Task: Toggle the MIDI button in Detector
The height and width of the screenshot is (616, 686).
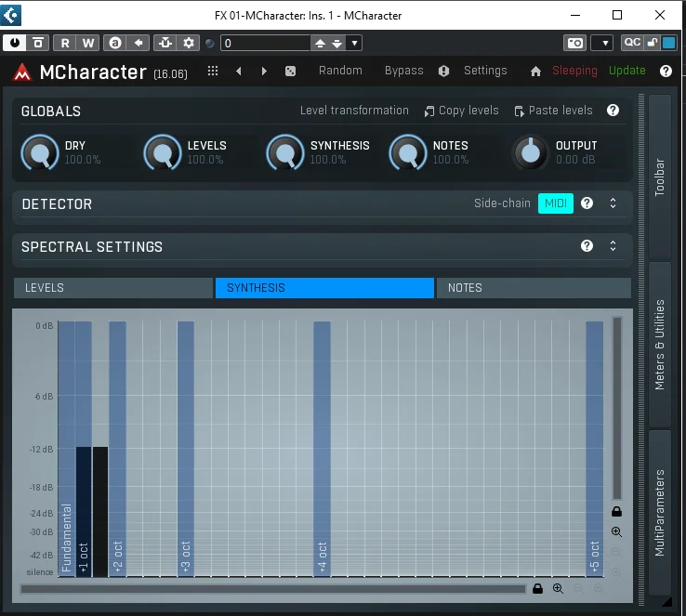Action: pos(556,203)
